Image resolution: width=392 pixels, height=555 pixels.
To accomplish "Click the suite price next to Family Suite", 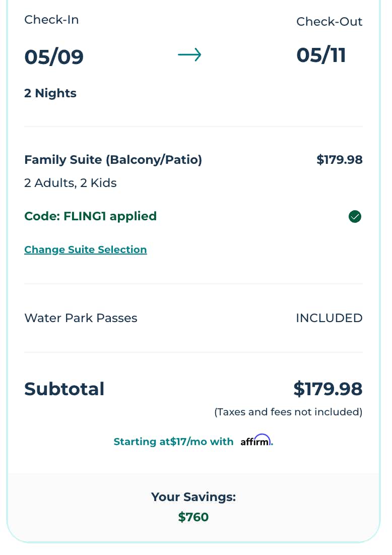I will click(x=339, y=160).
